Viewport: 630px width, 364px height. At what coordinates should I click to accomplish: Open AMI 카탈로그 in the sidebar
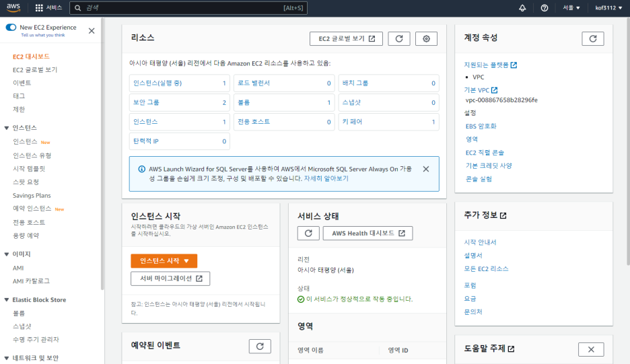(x=31, y=281)
